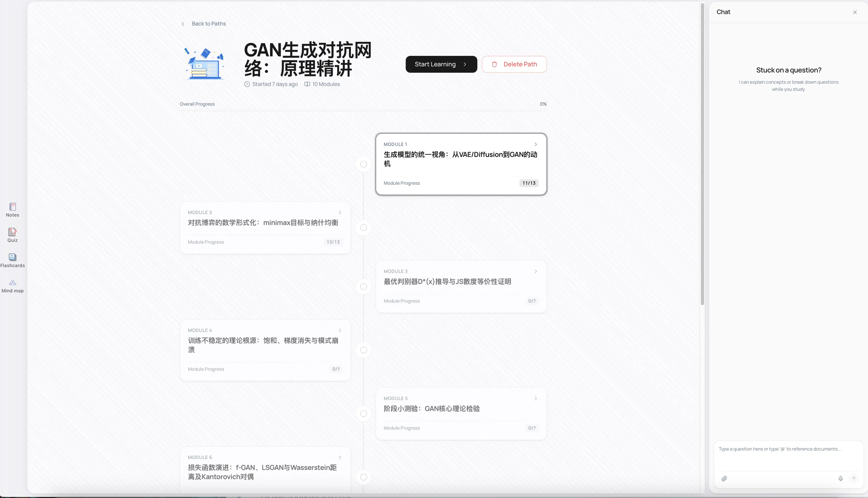868x498 pixels.
Task: Open the Mind map sidebar icon
Action: click(x=12, y=282)
